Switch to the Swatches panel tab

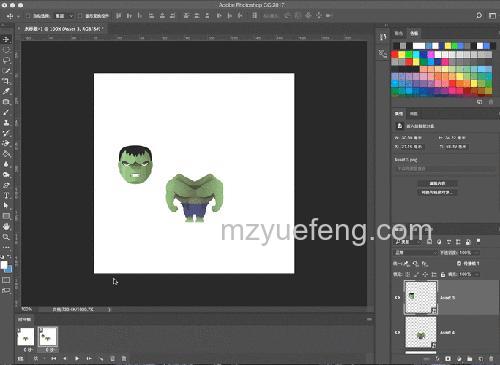point(414,33)
